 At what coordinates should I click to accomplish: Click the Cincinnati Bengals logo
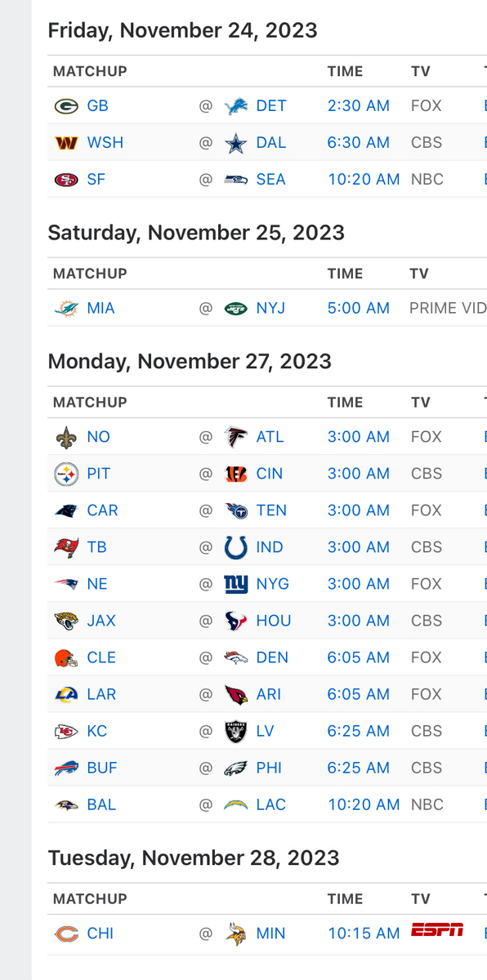(235, 473)
